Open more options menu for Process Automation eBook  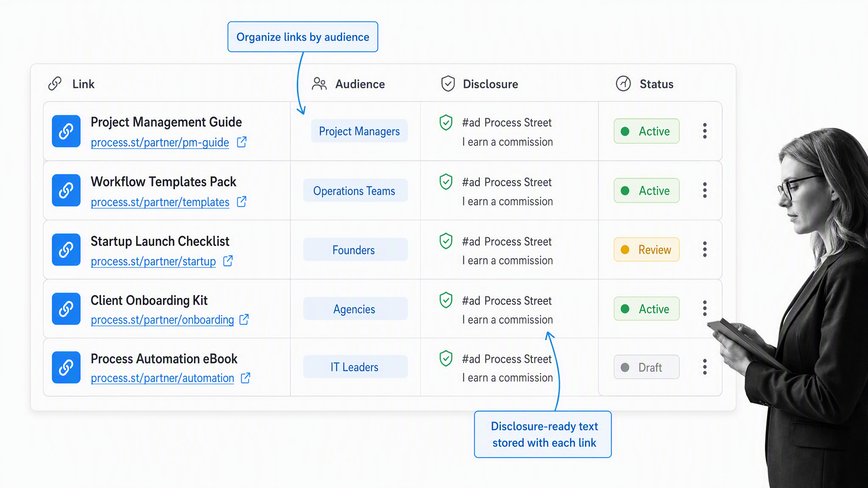(705, 367)
